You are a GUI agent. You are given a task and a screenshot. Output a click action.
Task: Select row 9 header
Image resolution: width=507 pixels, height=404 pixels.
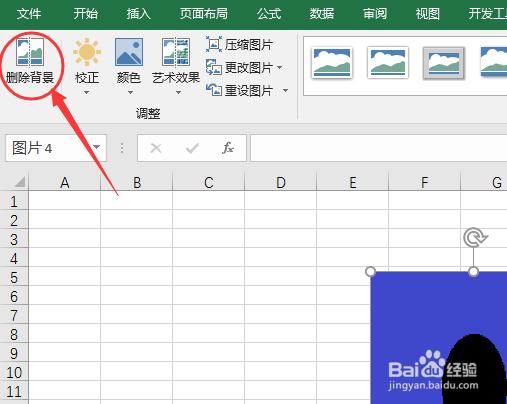[14, 353]
